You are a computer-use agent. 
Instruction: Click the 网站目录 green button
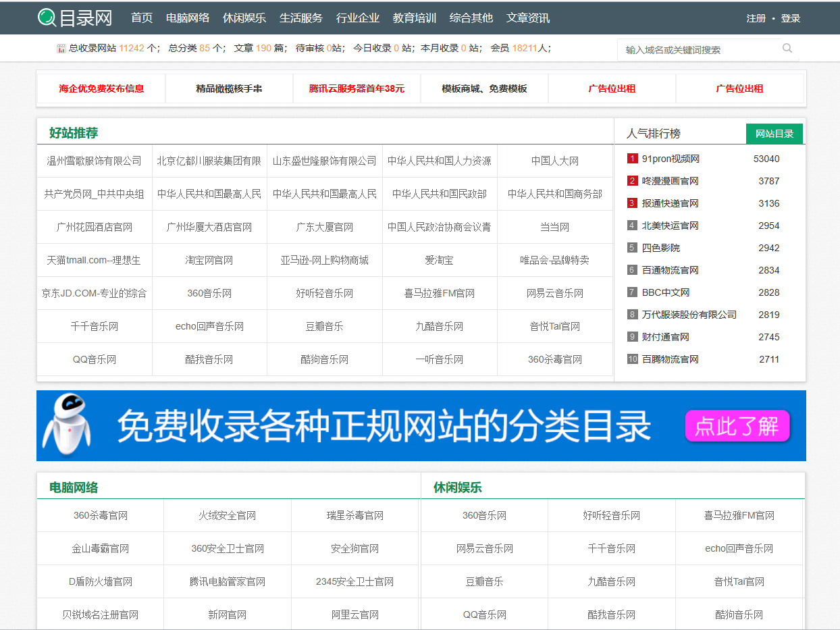tap(775, 134)
